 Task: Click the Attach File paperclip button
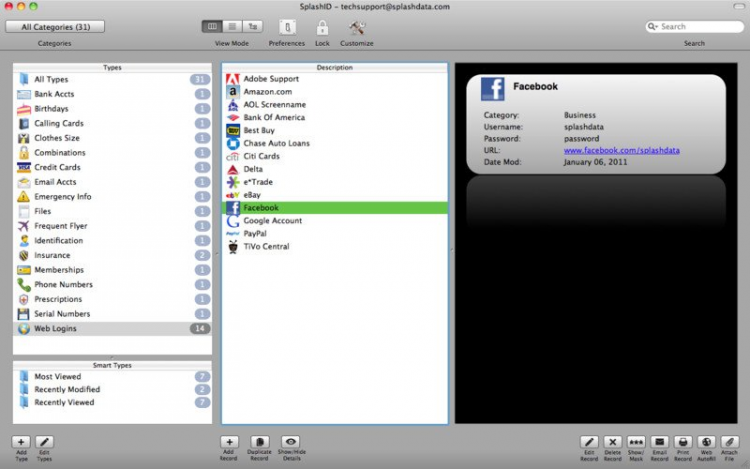pyautogui.click(x=729, y=442)
